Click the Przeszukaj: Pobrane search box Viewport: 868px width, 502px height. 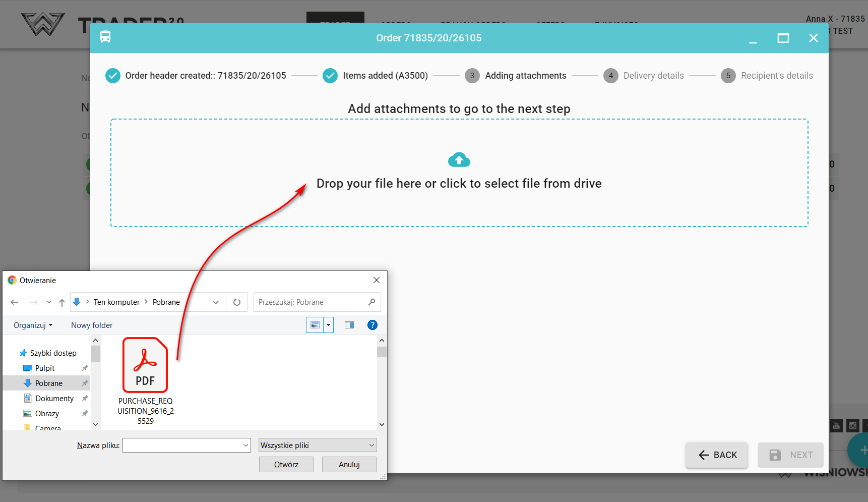pos(312,302)
